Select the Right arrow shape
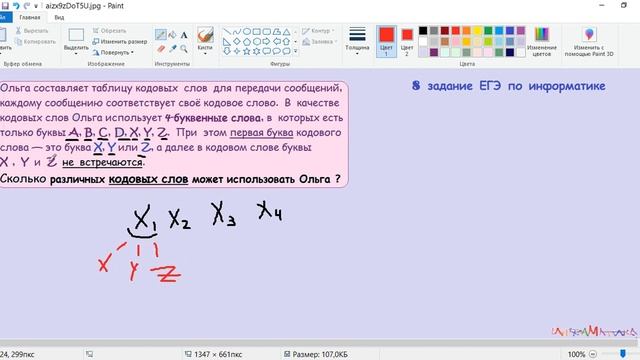The image size is (640, 360). [x=267, y=41]
